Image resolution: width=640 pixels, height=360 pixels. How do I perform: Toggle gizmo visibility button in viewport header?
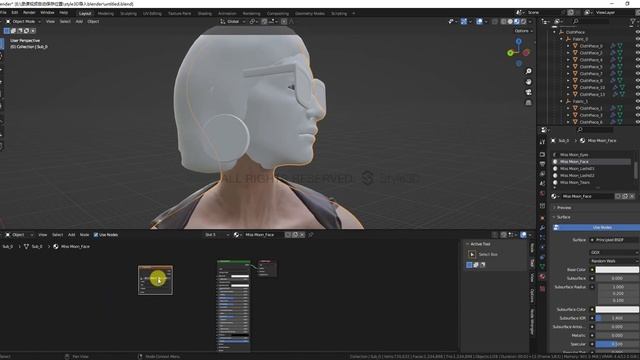pyautogui.click(x=464, y=21)
